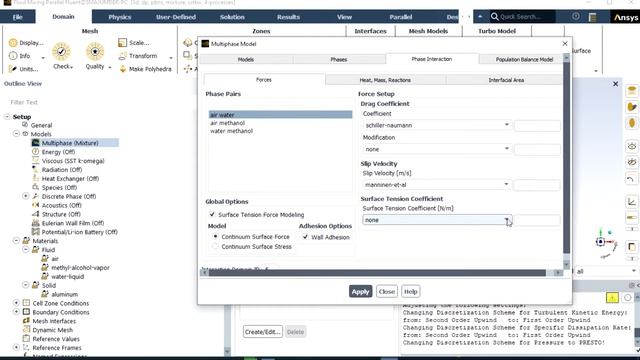Viewport: 640px width, 360px height.
Task: Expand Cell Zone Conditions node
Action: click(16, 303)
